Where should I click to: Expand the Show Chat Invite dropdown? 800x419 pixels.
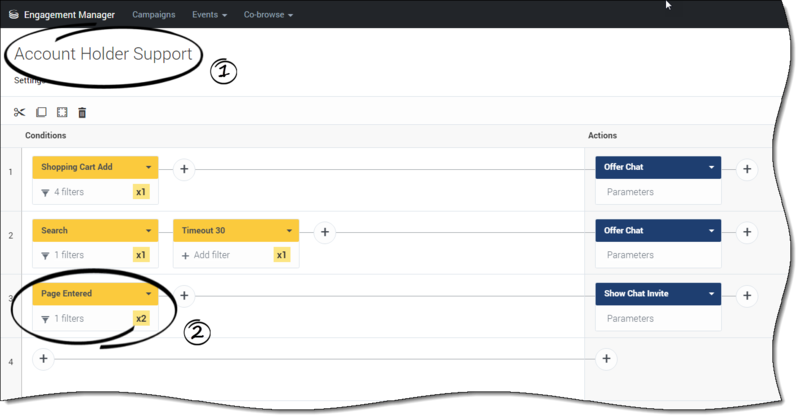point(711,294)
